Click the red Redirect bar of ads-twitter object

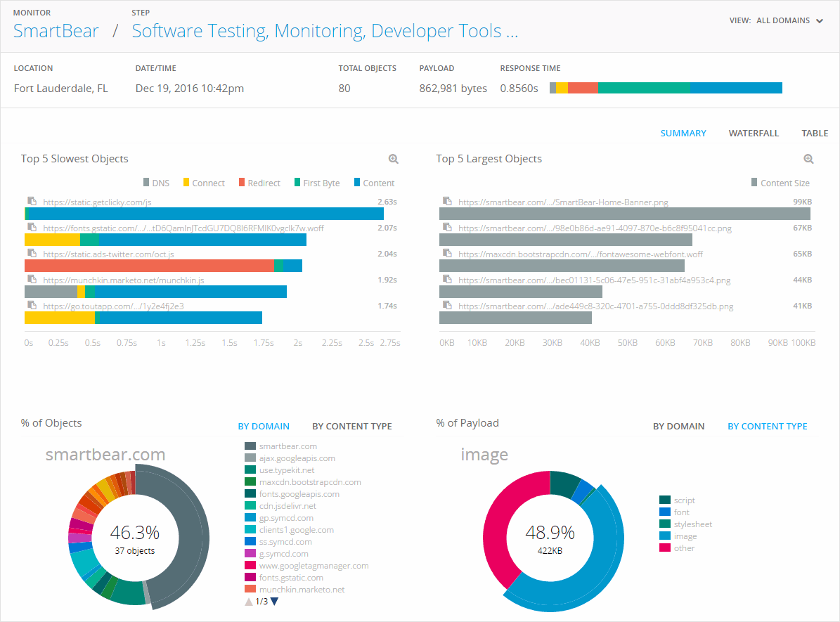tap(150, 266)
